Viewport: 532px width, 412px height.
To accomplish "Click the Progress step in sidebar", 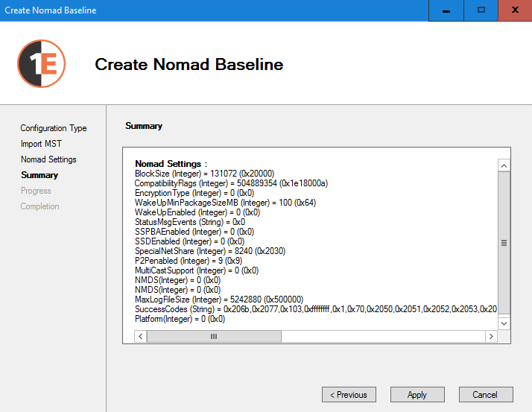I will tap(36, 191).
